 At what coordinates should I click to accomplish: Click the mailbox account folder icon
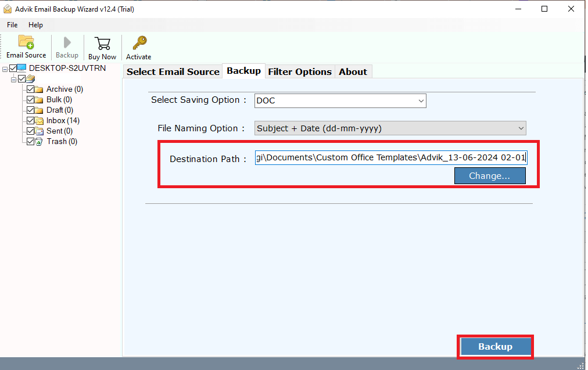(x=31, y=79)
